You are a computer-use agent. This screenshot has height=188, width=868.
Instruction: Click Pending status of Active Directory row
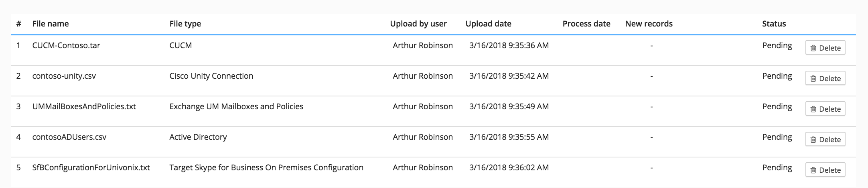(x=777, y=137)
